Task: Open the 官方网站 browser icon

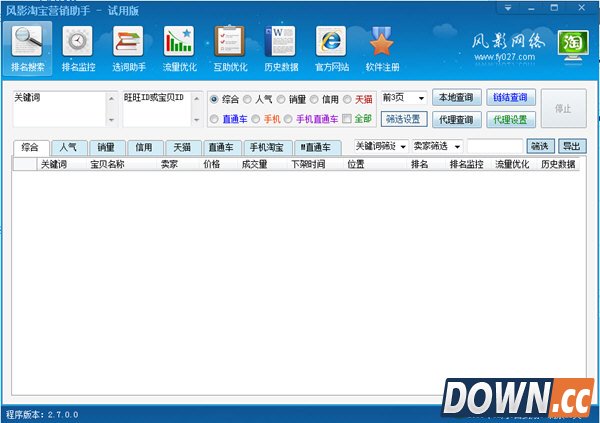Action: pyautogui.click(x=331, y=41)
